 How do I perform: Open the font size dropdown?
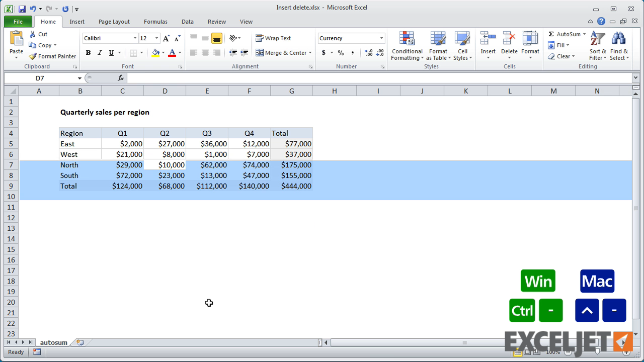157,38
